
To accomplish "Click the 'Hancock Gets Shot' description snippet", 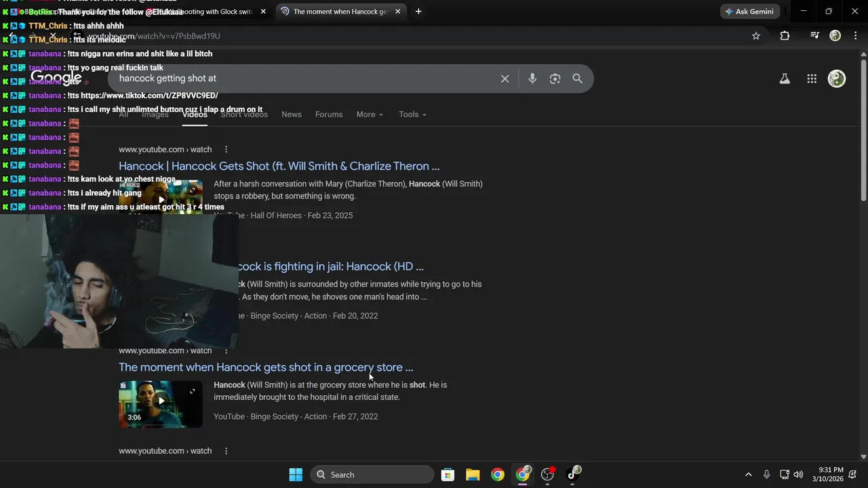I will point(348,190).
